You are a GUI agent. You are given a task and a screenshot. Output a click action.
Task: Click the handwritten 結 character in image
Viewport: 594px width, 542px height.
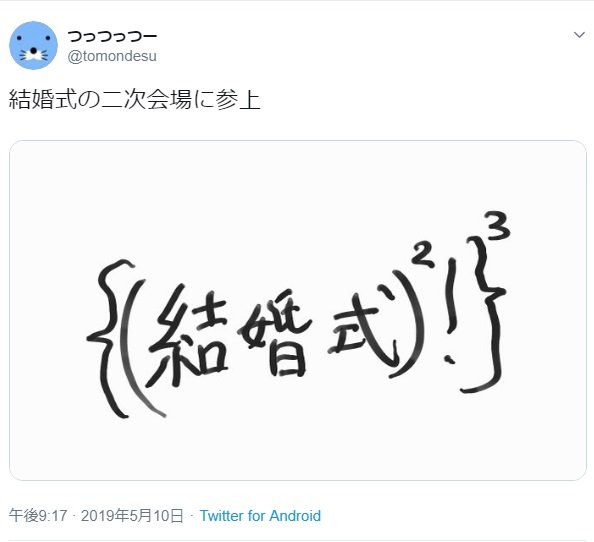click(189, 337)
